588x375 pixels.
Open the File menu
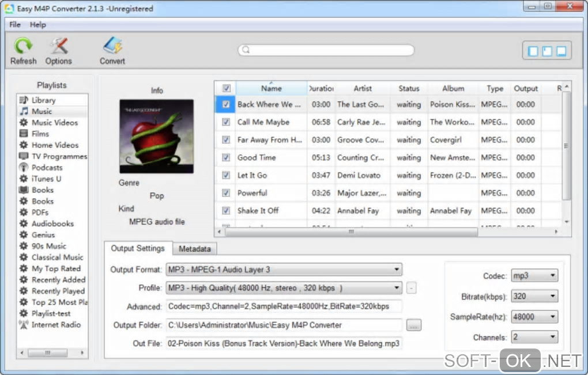point(15,25)
